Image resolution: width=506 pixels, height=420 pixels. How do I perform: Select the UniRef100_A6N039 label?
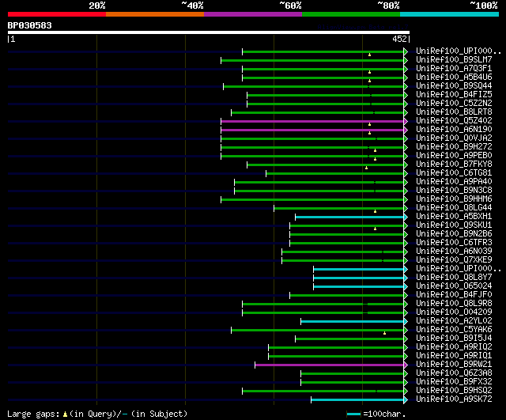454,252
